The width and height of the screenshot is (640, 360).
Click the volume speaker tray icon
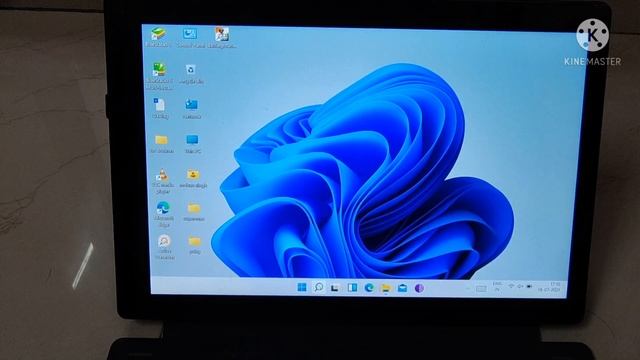click(x=520, y=287)
